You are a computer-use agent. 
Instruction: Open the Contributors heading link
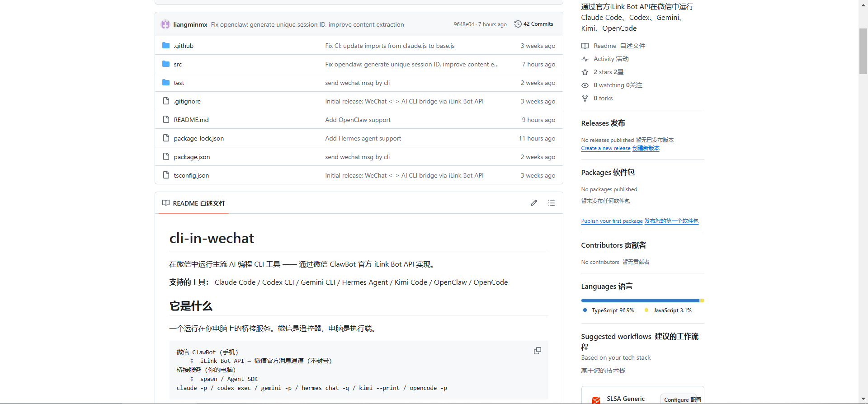pos(613,245)
